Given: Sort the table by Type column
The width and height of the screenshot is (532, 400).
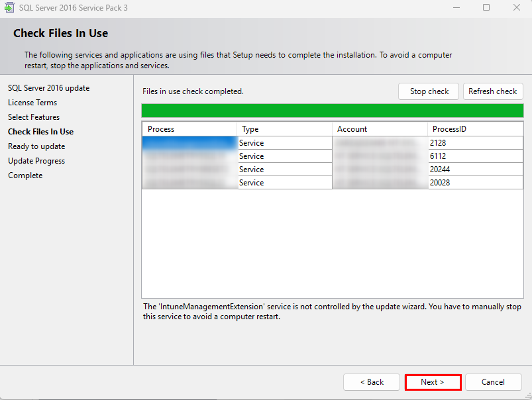Looking at the screenshot, I should tap(285, 129).
